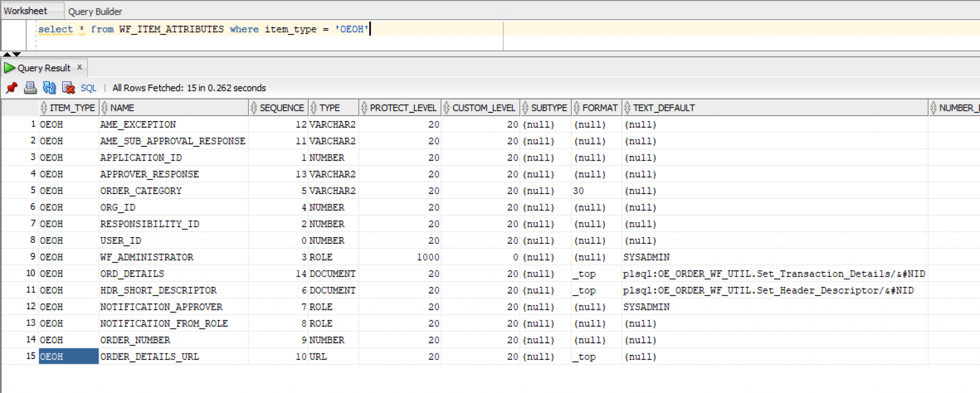Select the RESPONSIBILITY_ID cell
The height and width of the screenshot is (393, 980).
[174, 224]
